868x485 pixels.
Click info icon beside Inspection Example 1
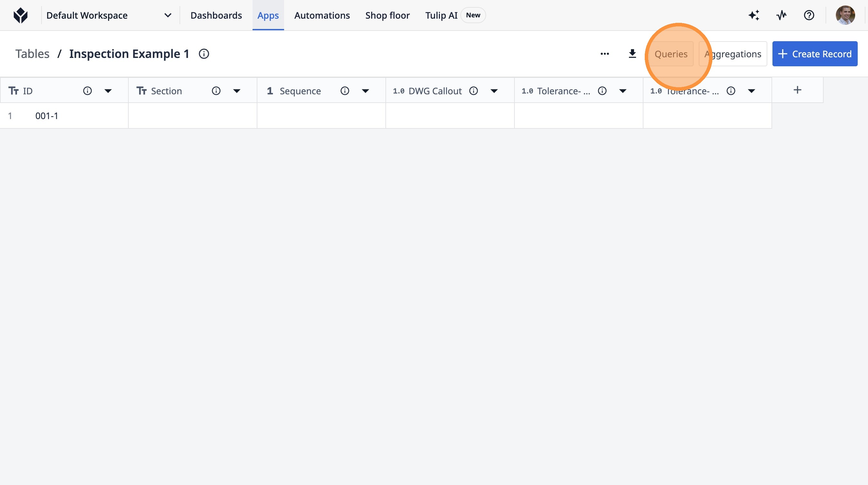click(204, 54)
